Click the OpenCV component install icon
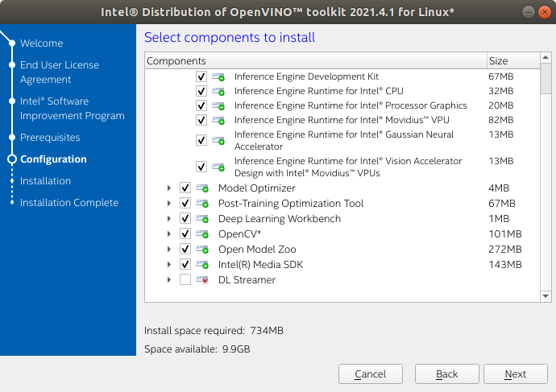 (x=202, y=234)
